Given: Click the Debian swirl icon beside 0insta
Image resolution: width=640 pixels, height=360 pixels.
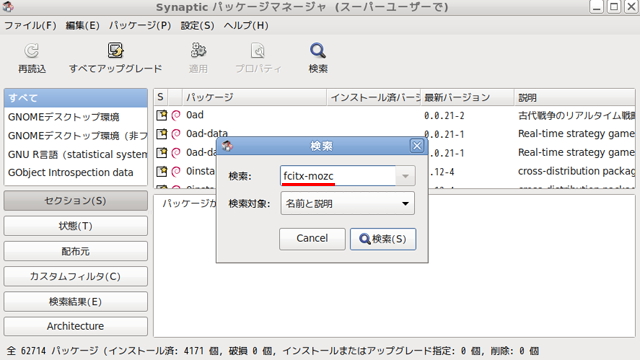Looking at the screenshot, I should point(176,172).
